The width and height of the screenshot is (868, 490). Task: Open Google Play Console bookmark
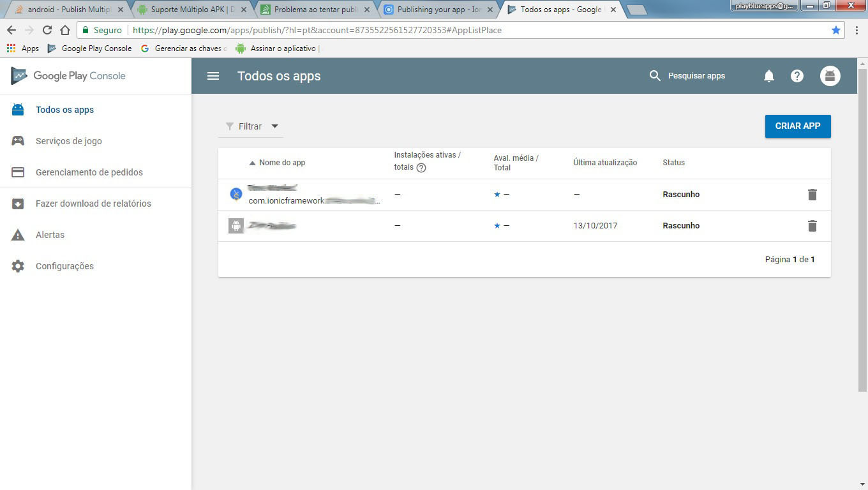pyautogui.click(x=89, y=48)
